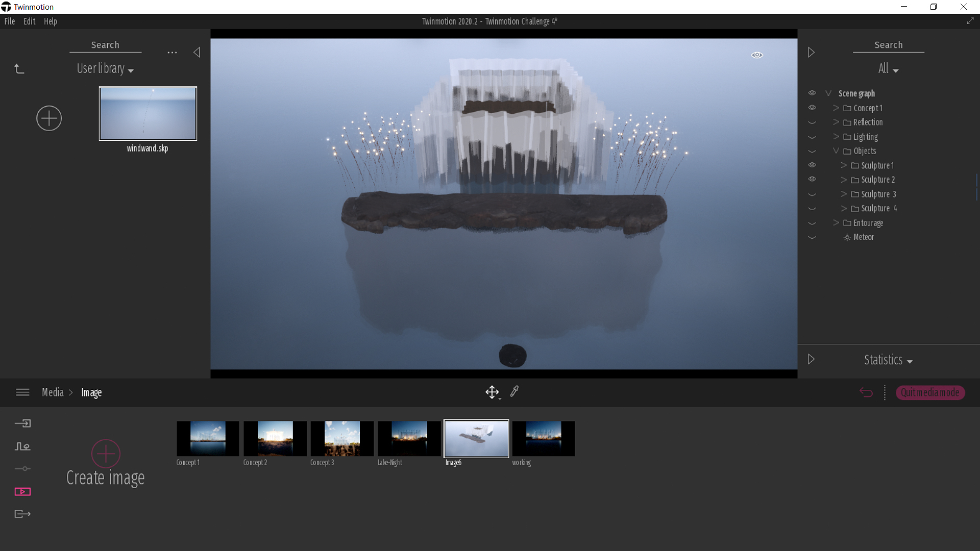Open the Edit menu
Viewport: 980px width, 551px height.
[29, 21]
